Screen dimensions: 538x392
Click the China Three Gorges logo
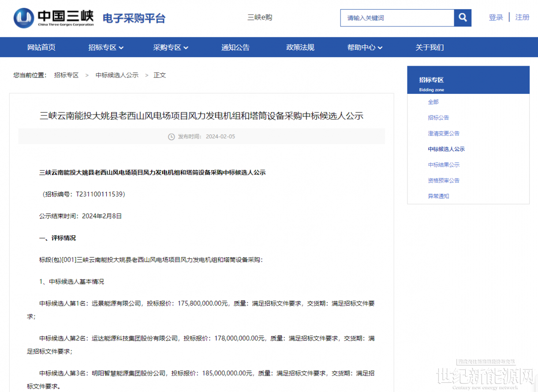click(x=54, y=18)
